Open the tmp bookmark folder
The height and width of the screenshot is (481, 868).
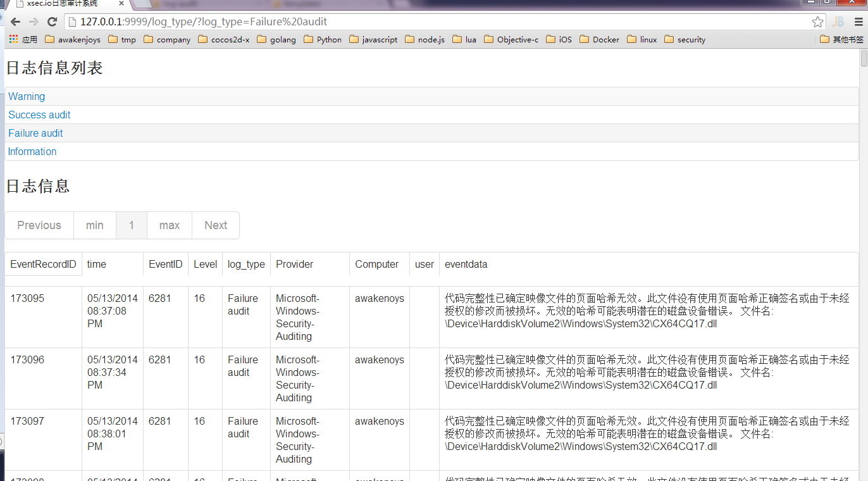pos(122,39)
